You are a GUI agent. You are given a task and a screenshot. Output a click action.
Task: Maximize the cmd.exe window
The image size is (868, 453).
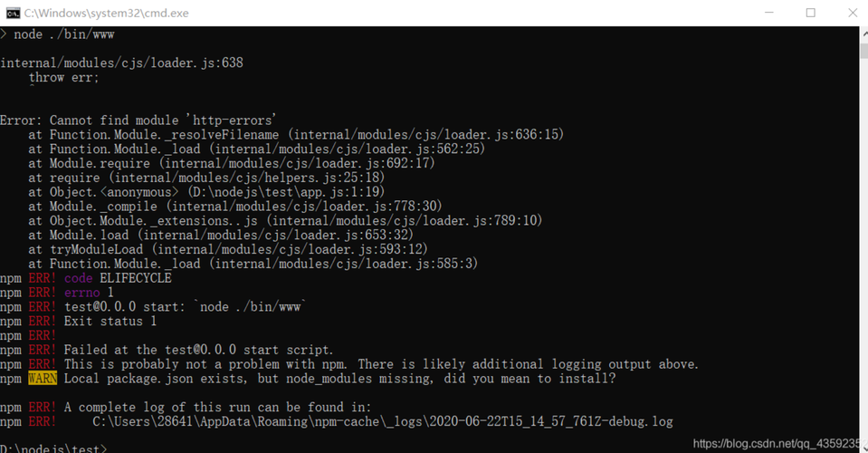click(x=810, y=13)
